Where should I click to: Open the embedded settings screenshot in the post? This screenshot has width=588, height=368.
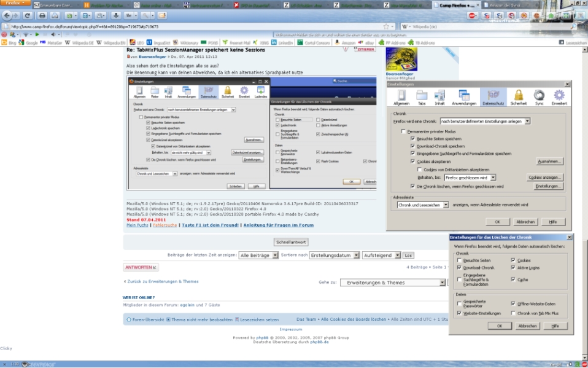[252, 134]
